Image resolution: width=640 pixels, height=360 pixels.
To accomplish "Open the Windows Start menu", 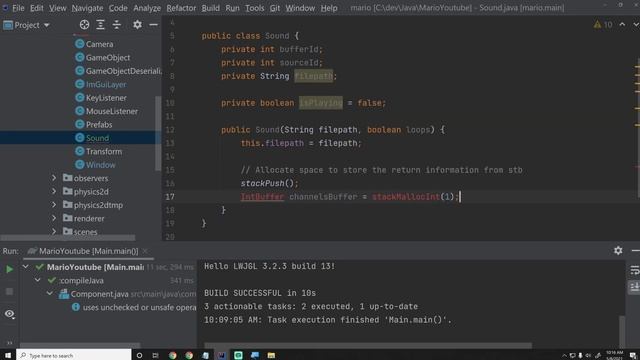I will coord(8,355).
